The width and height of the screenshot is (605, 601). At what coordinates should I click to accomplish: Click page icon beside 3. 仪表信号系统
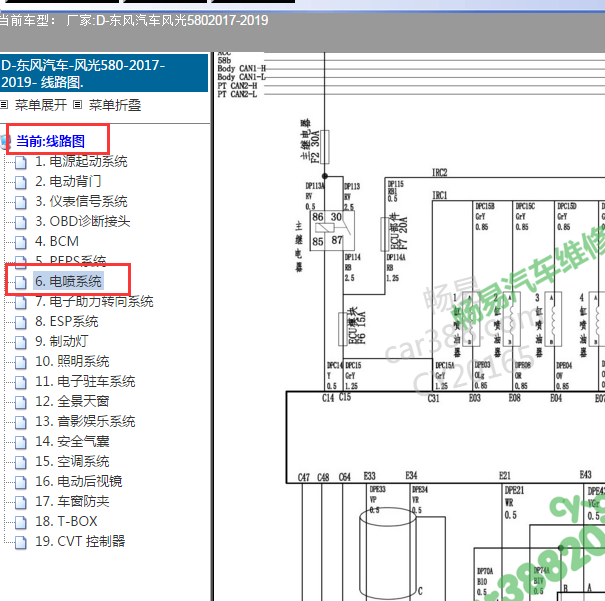point(21,203)
